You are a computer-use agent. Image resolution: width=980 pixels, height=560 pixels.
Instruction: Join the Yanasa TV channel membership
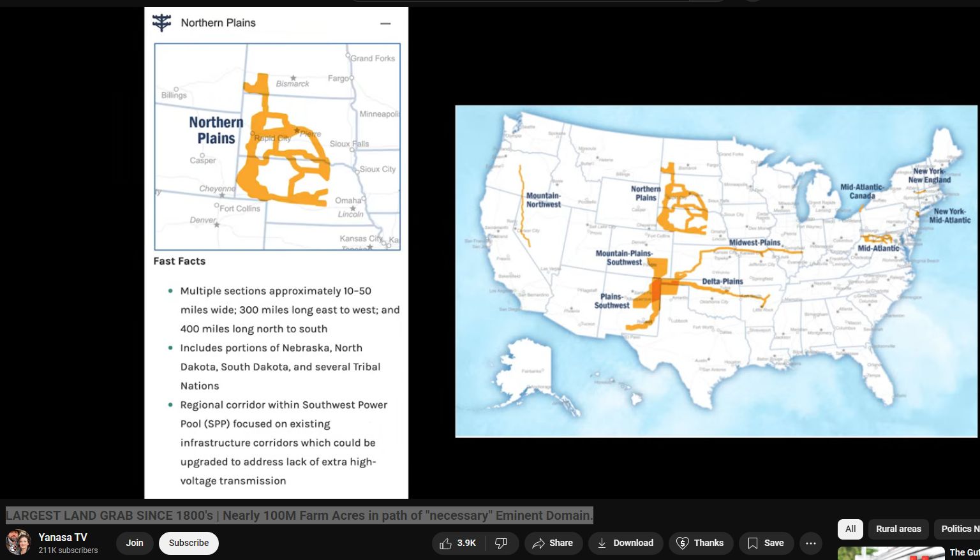point(135,543)
